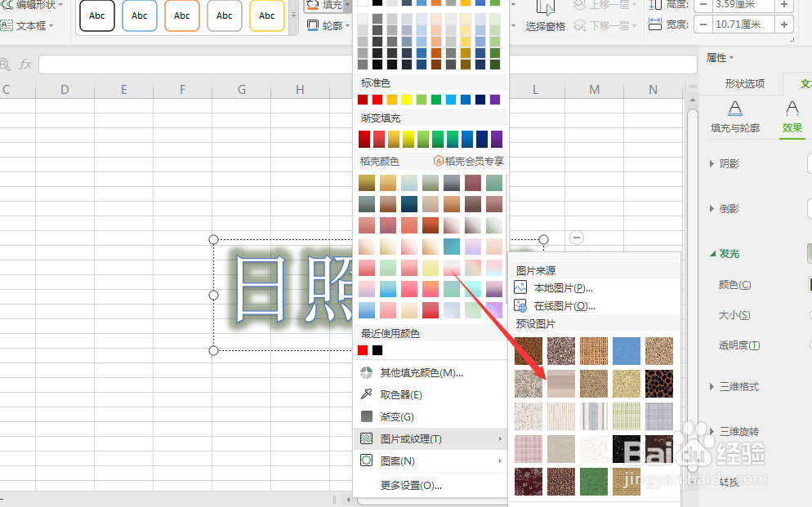Screen dimensions: 812x507
Task: Open the 颜色(C) dropdown under 发光
Action: tap(736, 284)
